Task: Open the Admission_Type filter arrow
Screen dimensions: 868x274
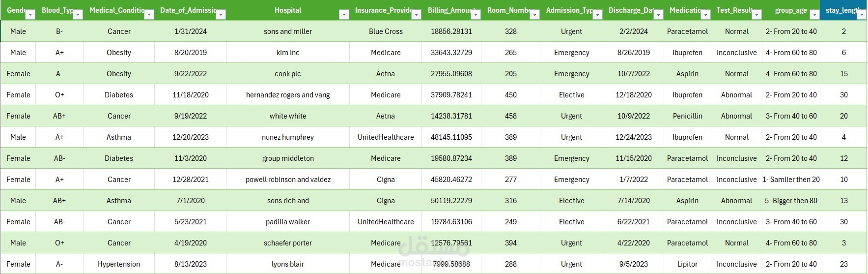Action: point(597,15)
